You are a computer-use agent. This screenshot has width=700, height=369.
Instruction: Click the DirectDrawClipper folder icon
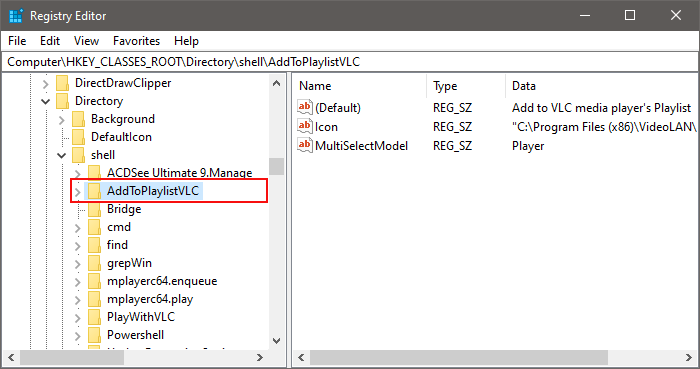click(x=62, y=83)
